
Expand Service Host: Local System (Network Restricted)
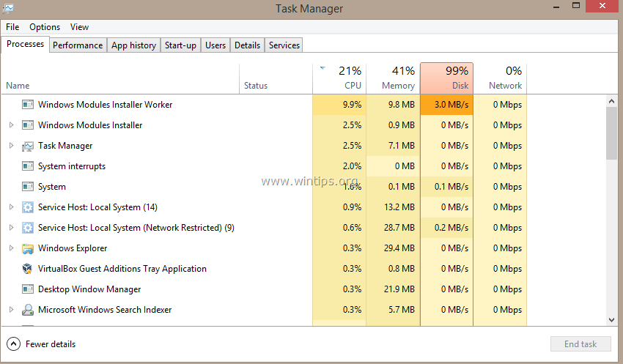(x=11, y=228)
